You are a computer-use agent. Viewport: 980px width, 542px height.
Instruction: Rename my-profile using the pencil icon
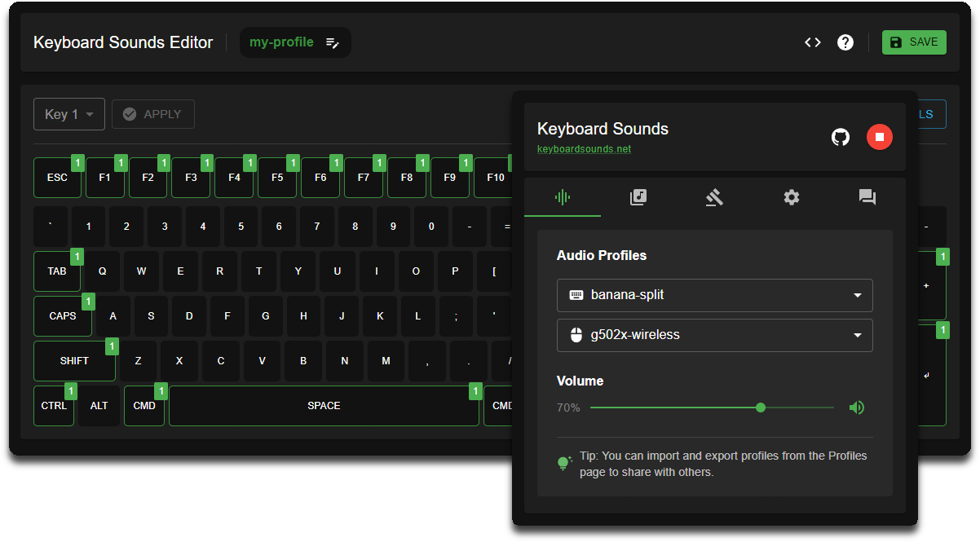[x=333, y=42]
